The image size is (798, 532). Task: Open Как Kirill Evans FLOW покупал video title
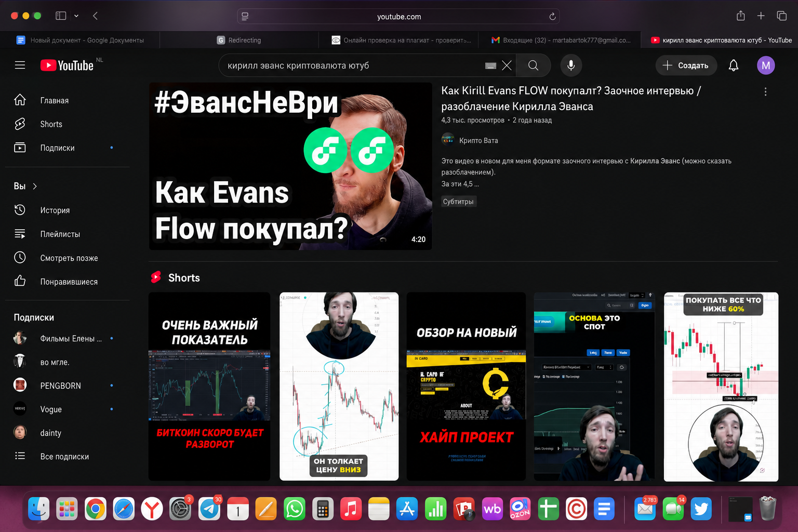pyautogui.click(x=571, y=98)
